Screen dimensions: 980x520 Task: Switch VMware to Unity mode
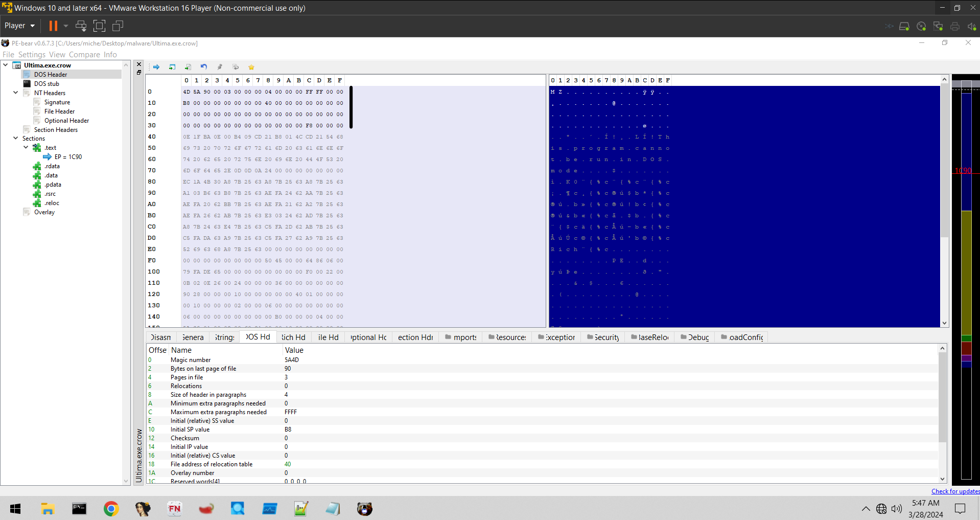[118, 26]
